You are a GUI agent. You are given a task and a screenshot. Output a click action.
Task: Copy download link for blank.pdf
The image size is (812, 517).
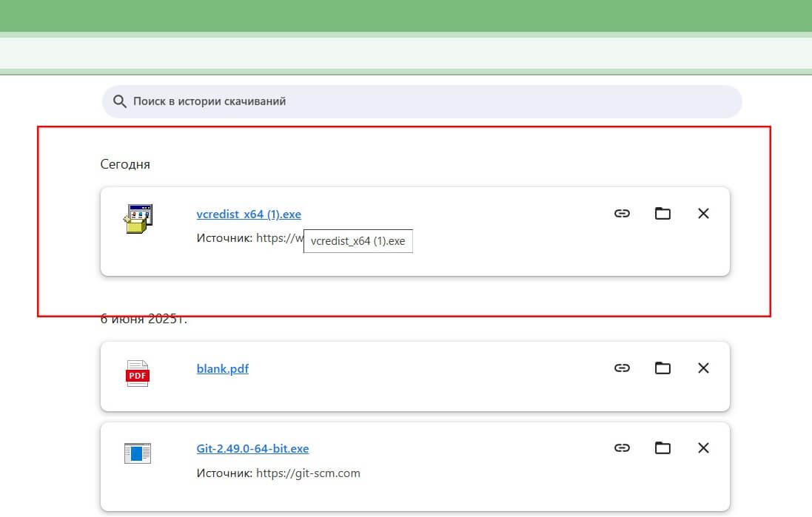[622, 368]
